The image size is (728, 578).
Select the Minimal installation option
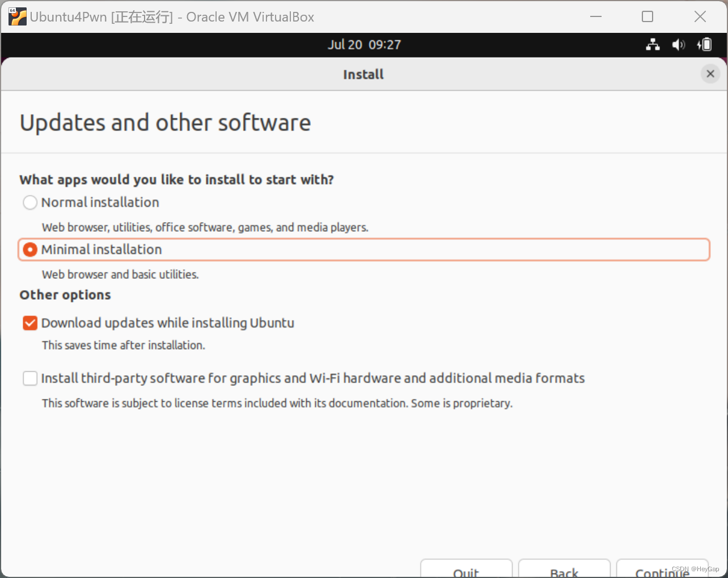[29, 249]
